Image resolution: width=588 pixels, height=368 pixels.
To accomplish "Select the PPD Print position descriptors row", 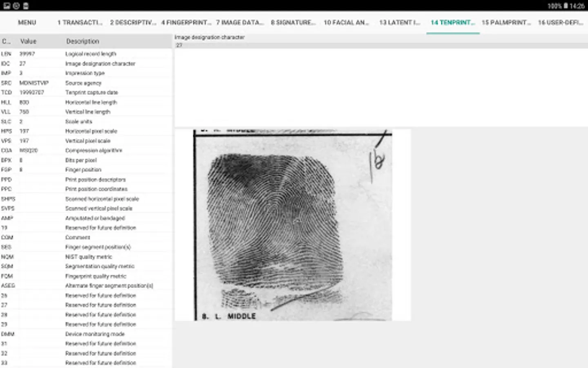I will coord(86,180).
